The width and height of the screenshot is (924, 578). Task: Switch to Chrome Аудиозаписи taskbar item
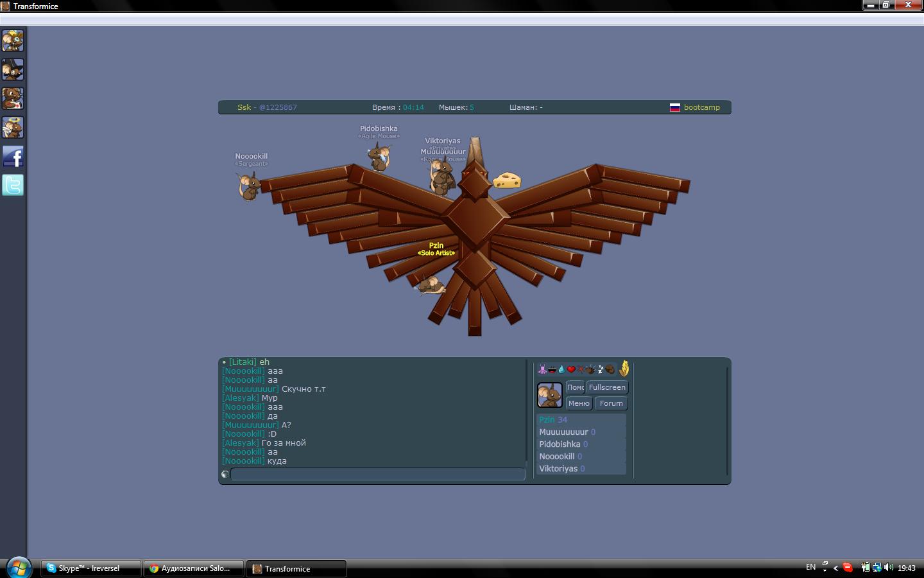pyautogui.click(x=194, y=568)
